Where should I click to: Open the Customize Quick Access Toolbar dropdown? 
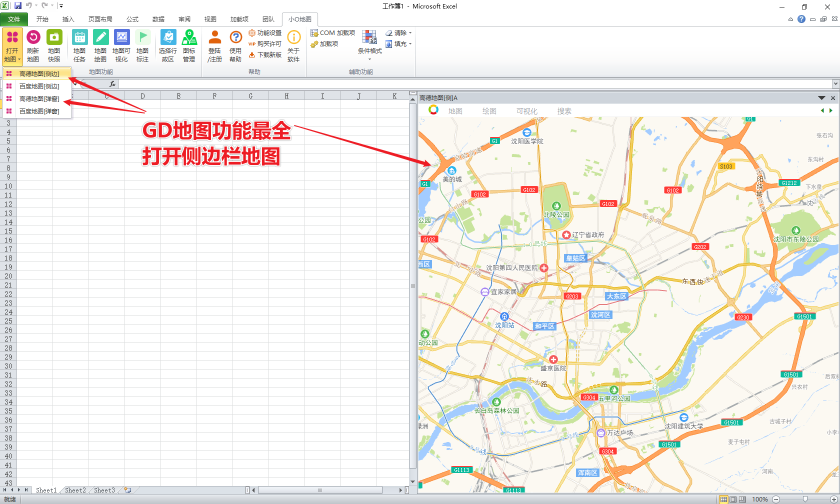[61, 6]
